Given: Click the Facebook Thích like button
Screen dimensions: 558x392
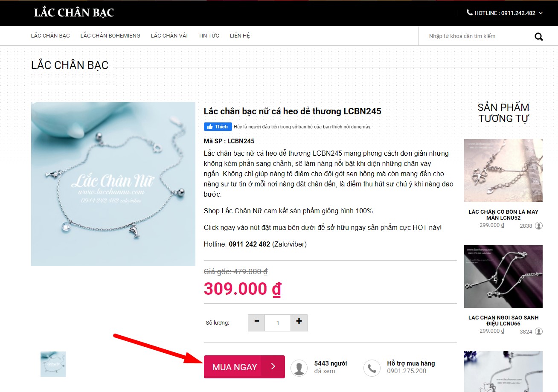Looking at the screenshot, I should click(218, 127).
